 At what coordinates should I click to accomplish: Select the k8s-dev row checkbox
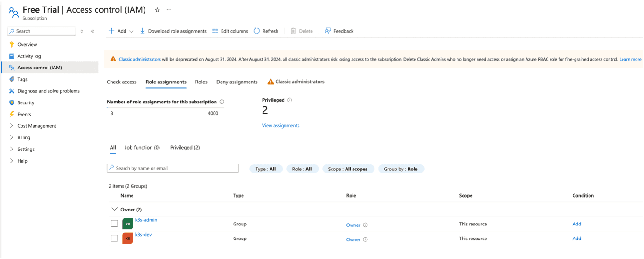114,238
